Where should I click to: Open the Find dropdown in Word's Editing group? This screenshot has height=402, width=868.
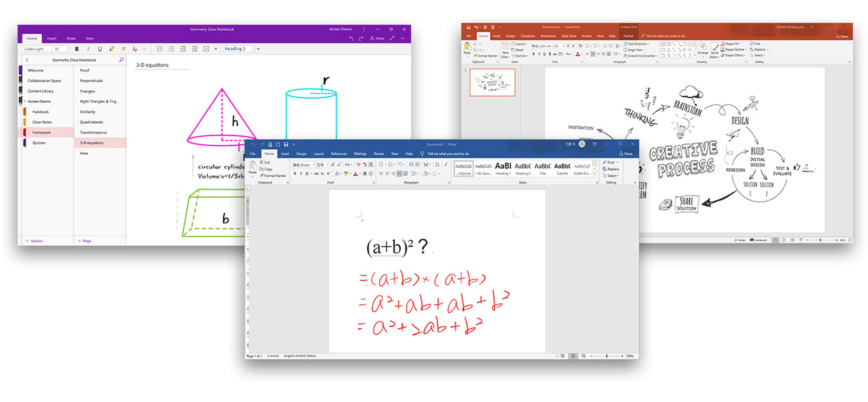611,162
